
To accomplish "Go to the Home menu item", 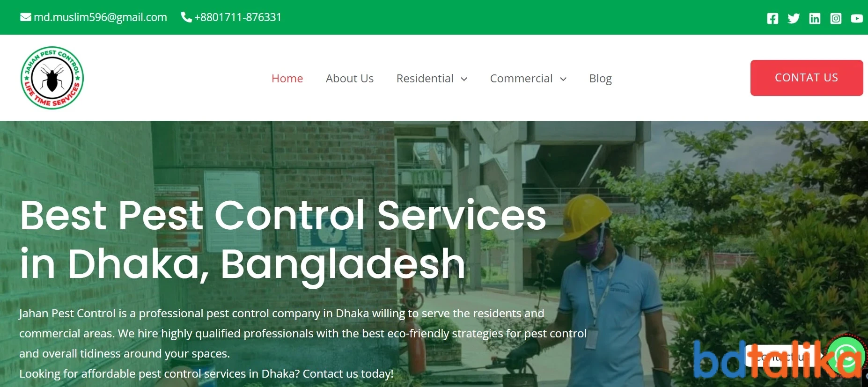I will click(287, 78).
